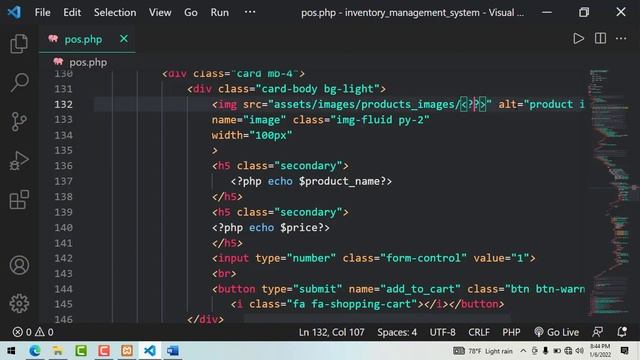Expand the hidden menus ellipsis in menu bar
640x360 pixels.
click(250, 12)
